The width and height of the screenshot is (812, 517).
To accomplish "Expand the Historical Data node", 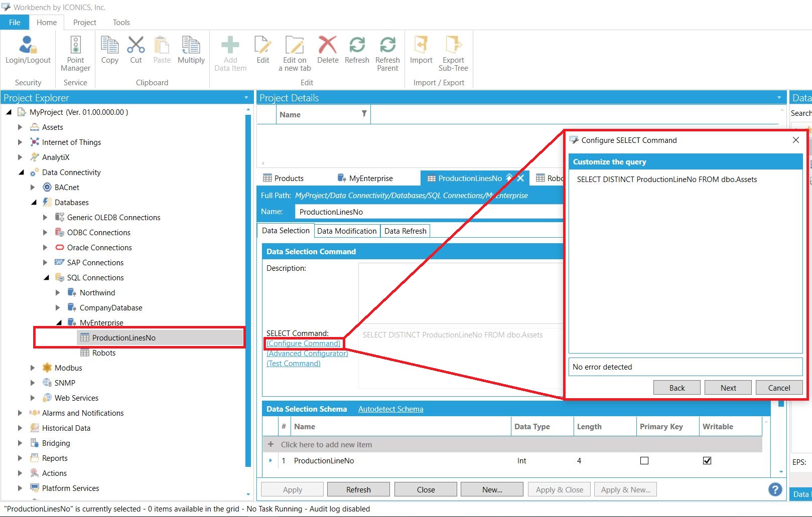I will [x=20, y=428].
